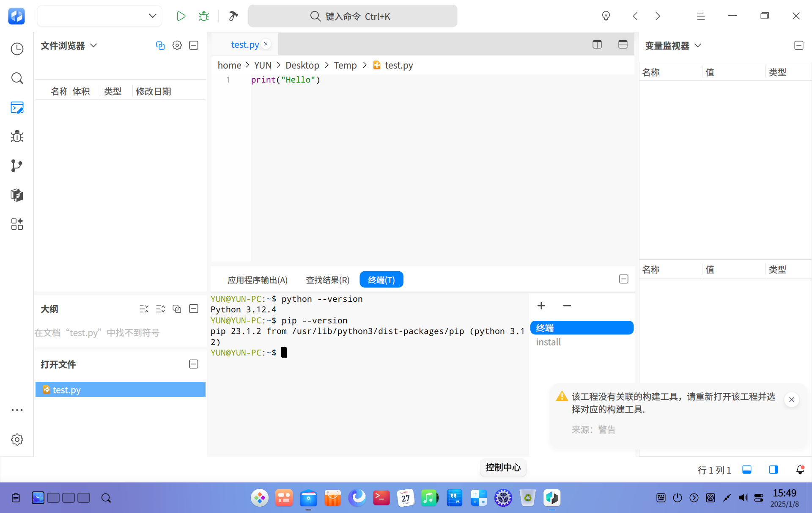
Task: Expand the 变量监视器 panel dropdown
Action: (x=698, y=45)
